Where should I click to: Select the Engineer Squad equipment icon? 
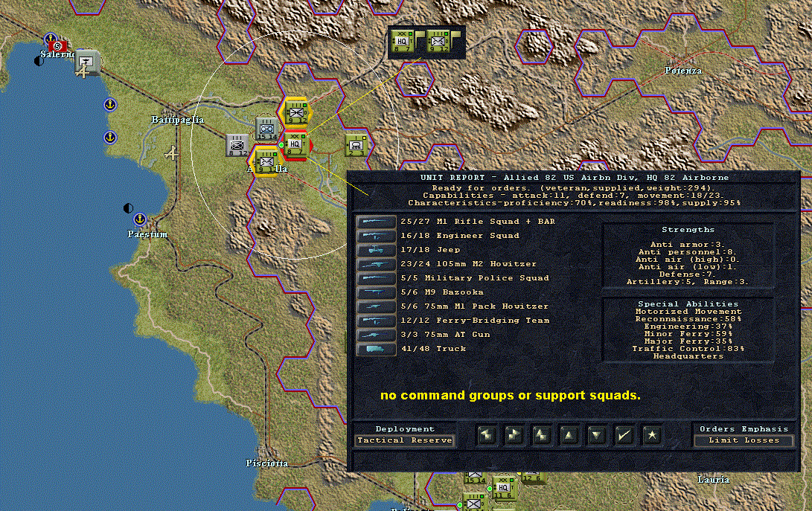click(377, 236)
